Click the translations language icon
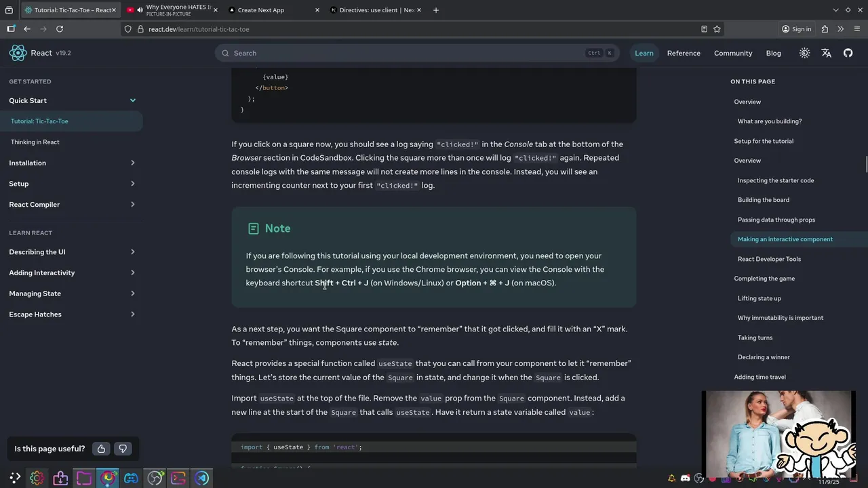868x488 pixels. 826,53
